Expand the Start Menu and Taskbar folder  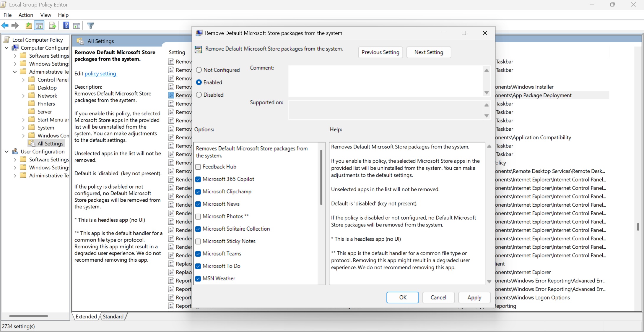[x=23, y=120]
